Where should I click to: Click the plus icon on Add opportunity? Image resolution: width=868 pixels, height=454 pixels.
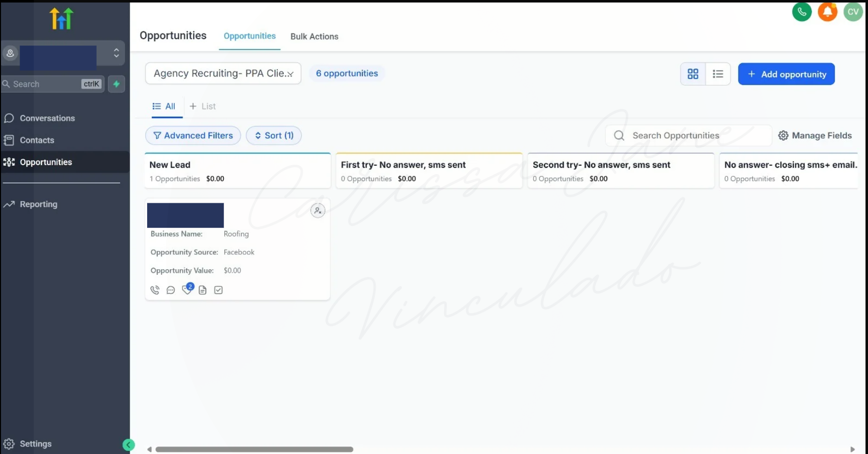point(751,74)
